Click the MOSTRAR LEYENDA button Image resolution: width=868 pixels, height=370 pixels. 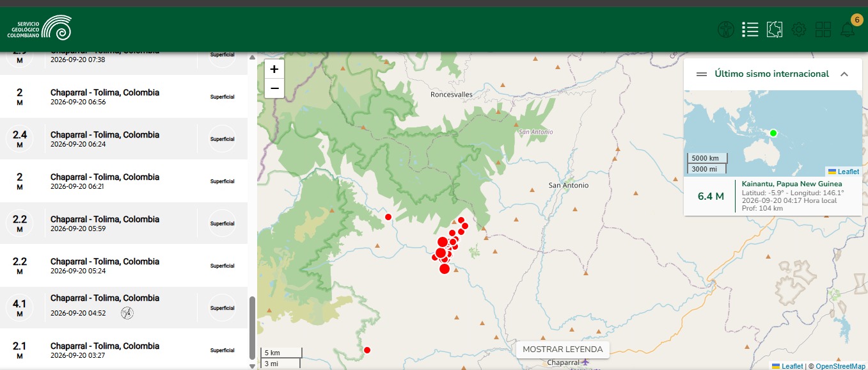[563, 350]
